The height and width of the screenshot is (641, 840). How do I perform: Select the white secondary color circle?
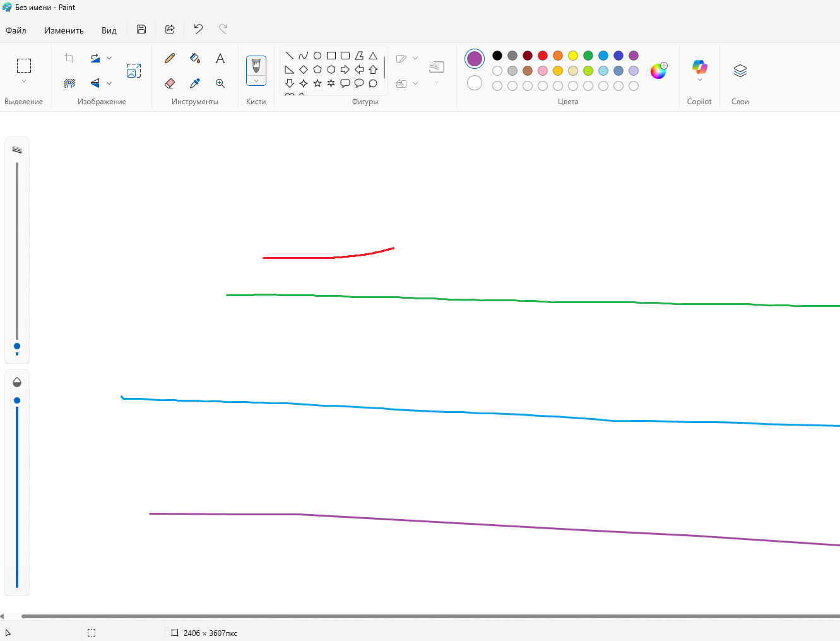(x=475, y=83)
